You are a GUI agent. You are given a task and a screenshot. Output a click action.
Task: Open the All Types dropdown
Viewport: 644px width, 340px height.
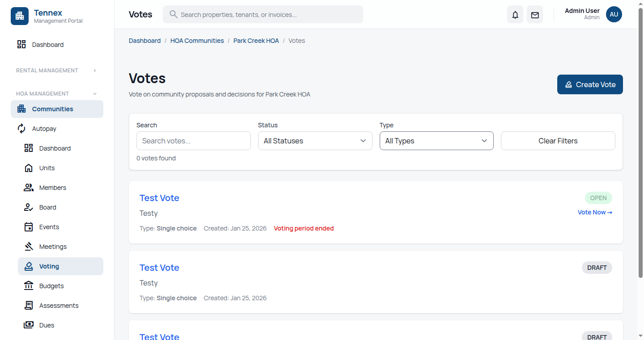click(436, 141)
